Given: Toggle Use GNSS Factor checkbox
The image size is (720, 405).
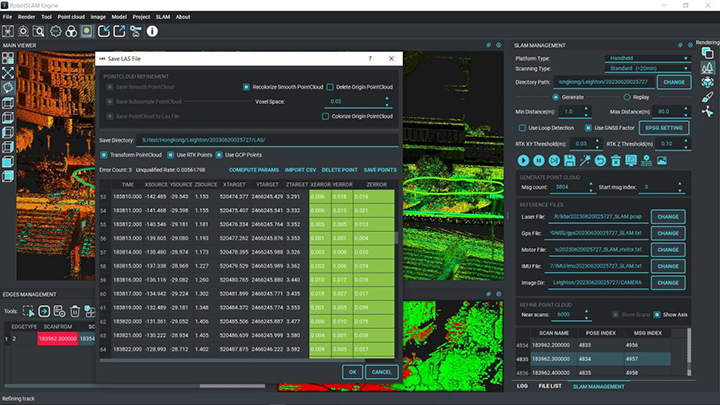Looking at the screenshot, I should (588, 128).
